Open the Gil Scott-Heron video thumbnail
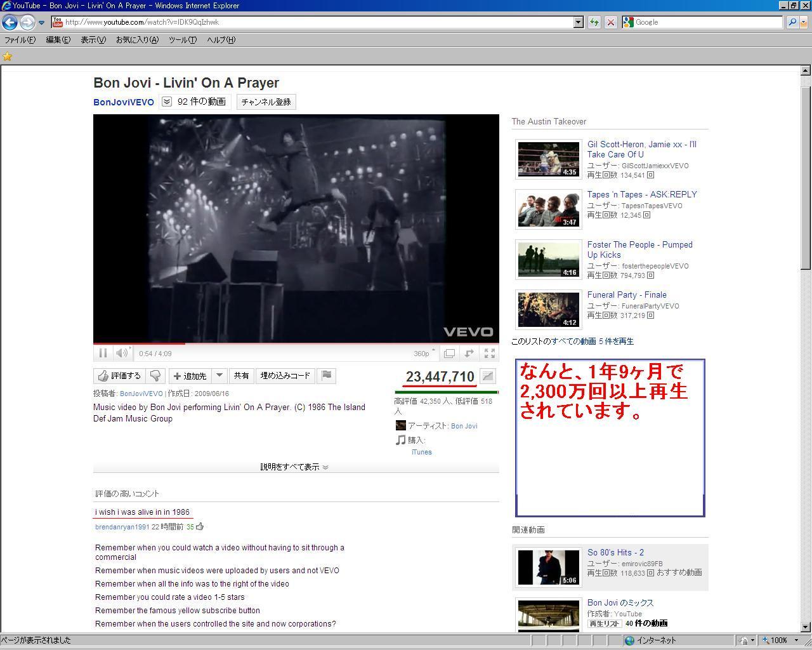 click(549, 159)
